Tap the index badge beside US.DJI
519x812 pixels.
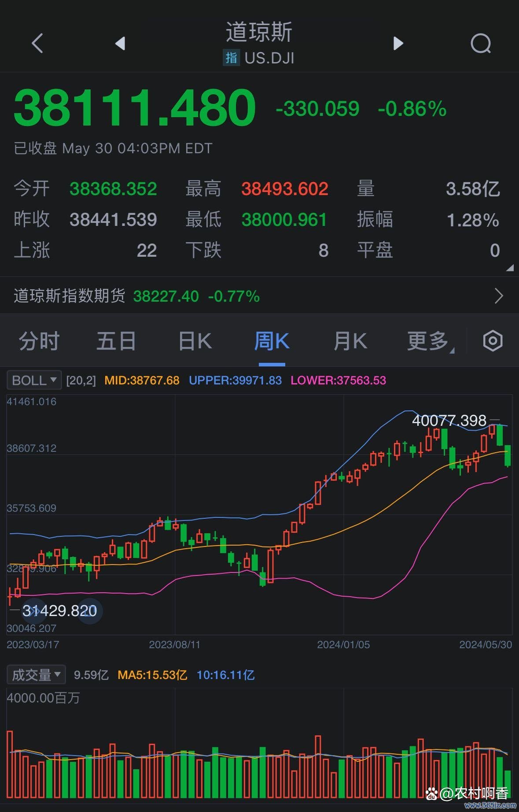click(231, 58)
